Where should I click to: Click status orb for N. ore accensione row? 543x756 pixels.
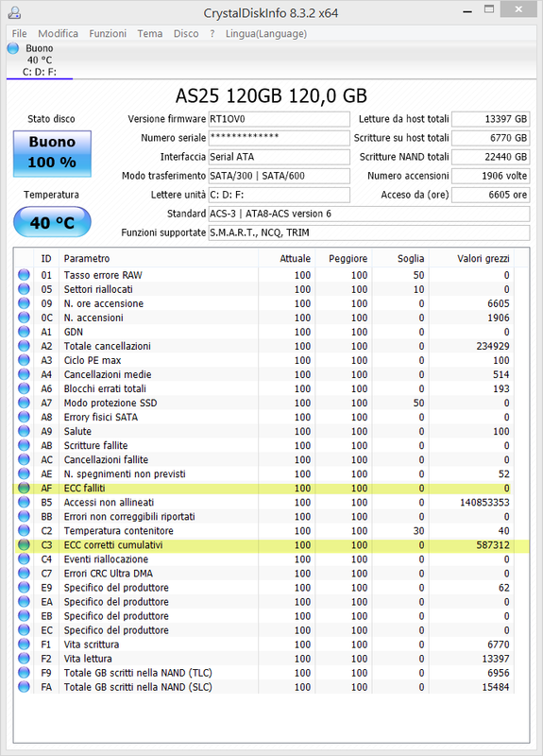(x=24, y=303)
